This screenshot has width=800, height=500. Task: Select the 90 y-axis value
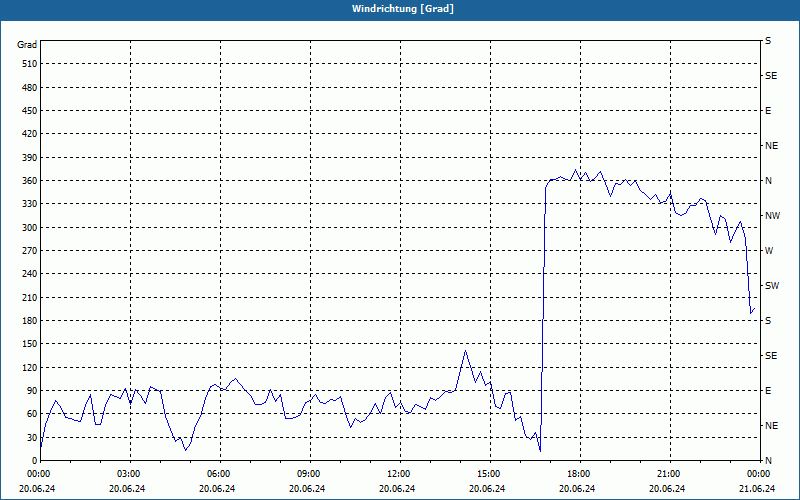(x=32, y=391)
